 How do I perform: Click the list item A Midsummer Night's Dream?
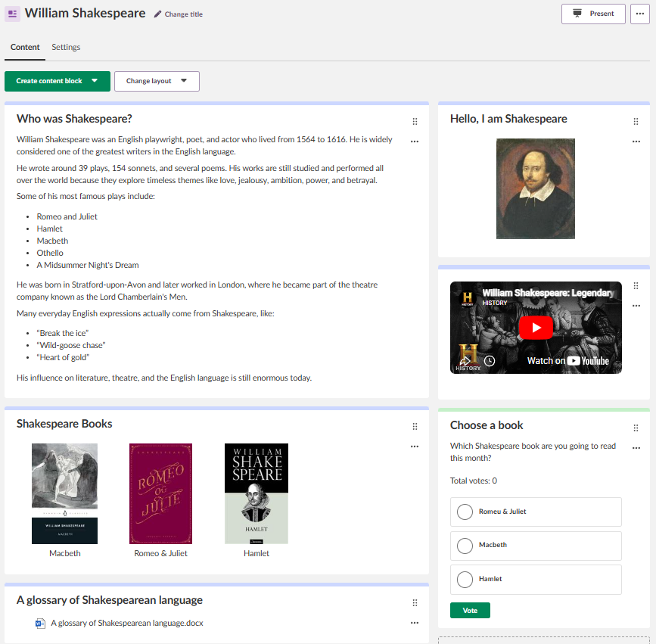(x=88, y=265)
